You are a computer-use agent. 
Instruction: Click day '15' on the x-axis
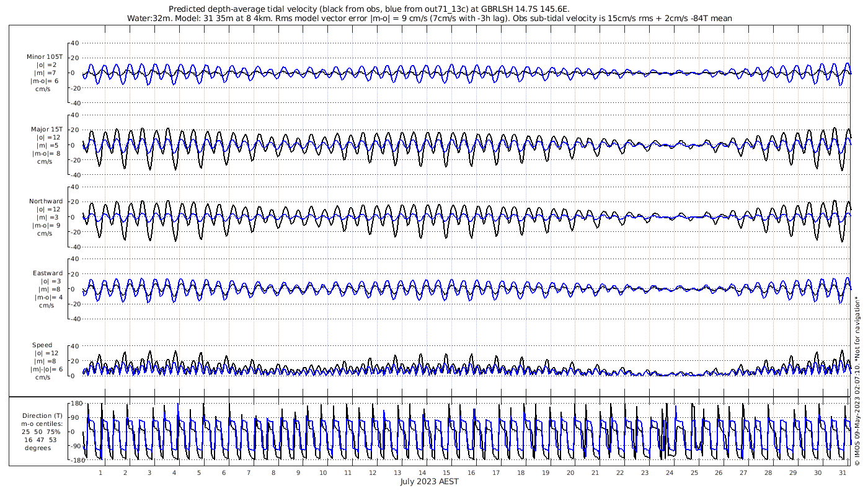(x=446, y=472)
